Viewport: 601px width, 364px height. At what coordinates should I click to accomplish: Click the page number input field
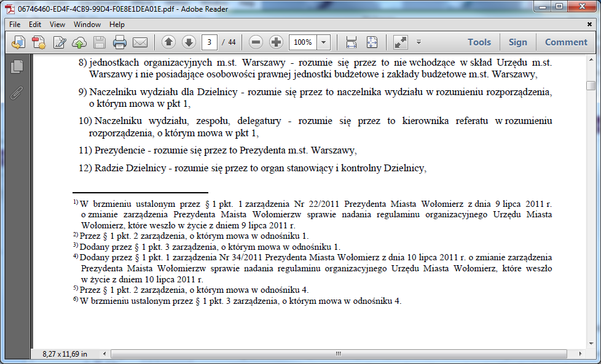pyautogui.click(x=210, y=42)
